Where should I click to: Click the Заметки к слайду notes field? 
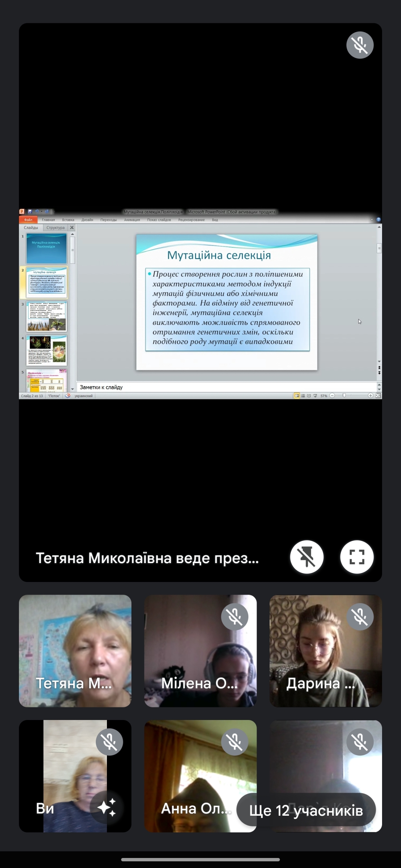[x=227, y=387]
